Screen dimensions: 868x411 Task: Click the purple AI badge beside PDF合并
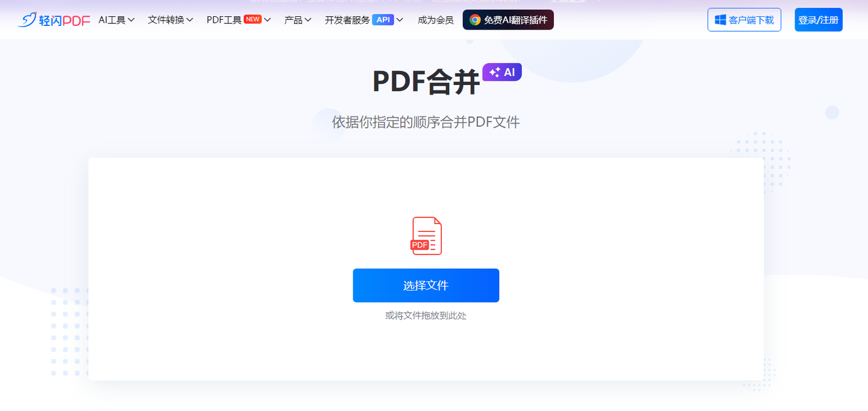(502, 72)
